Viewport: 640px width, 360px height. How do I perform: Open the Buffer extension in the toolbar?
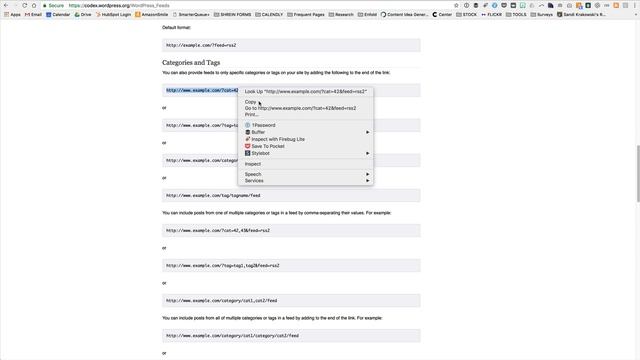pyautogui.click(x=476, y=5)
